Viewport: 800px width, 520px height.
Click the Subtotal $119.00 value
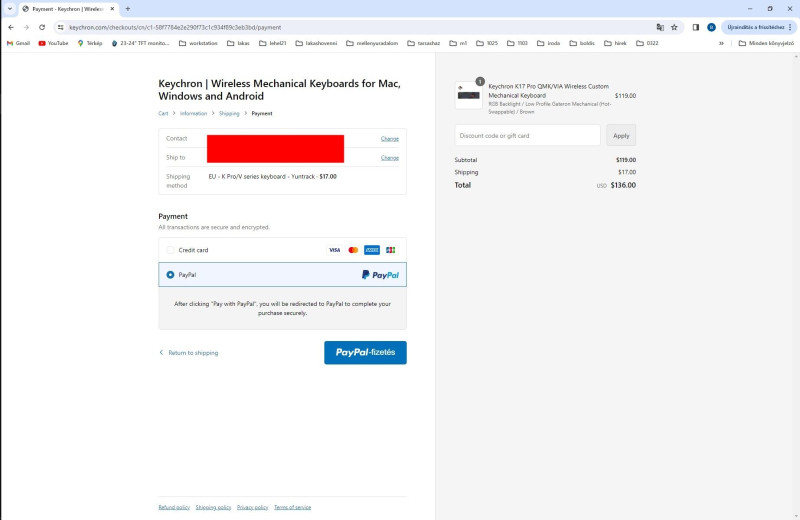click(x=626, y=160)
